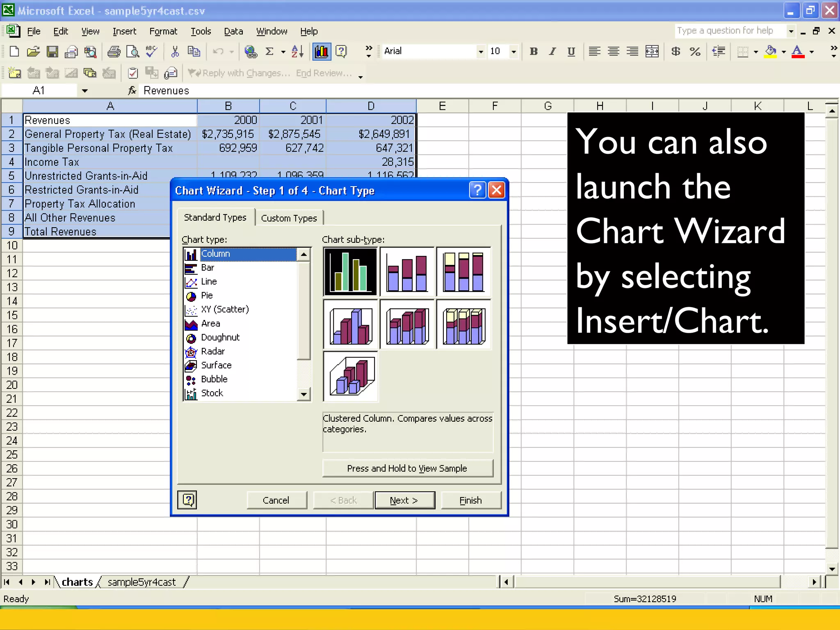Toggle Italic formatting button
This screenshot has height=630, width=840.
552,51
